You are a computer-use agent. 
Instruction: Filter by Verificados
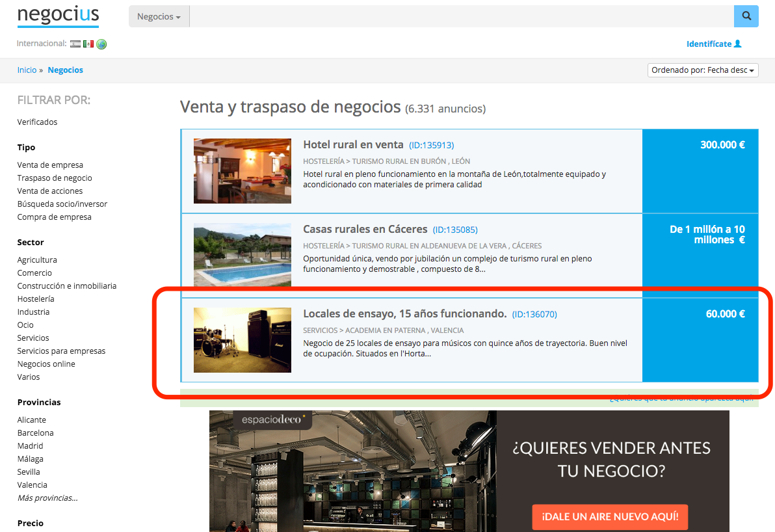(x=37, y=122)
